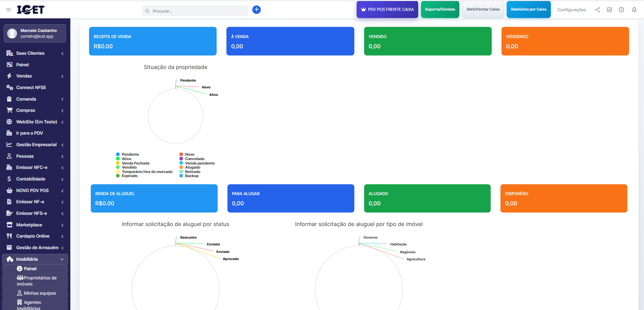
Task: Click the blue plus add button
Action: tap(256, 10)
